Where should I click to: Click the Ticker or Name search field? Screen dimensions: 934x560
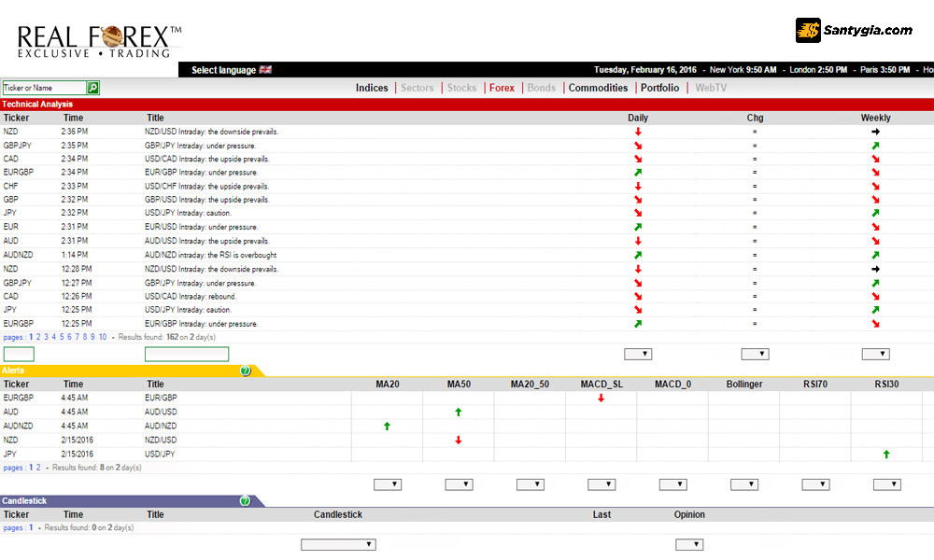point(44,88)
